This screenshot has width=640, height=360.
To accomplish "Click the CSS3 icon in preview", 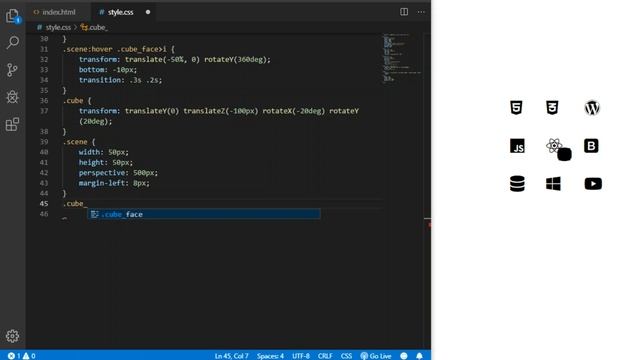I will (x=552, y=108).
